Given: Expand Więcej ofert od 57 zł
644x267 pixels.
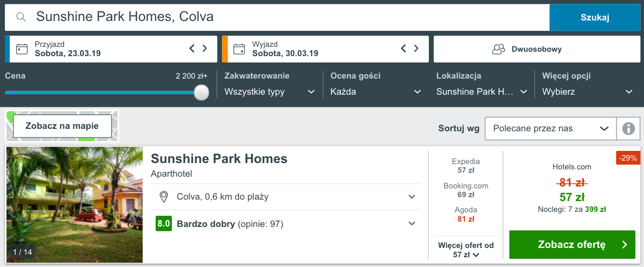Looking at the screenshot, I should tap(465, 250).
